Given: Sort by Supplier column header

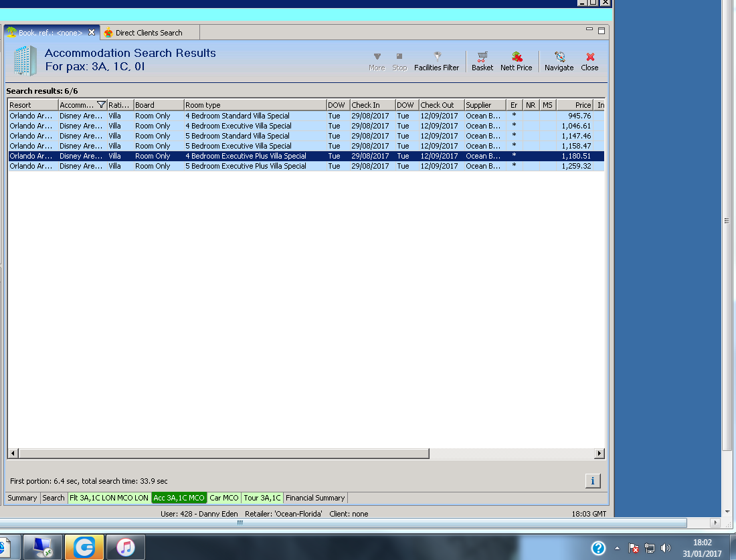Looking at the screenshot, I should [485, 105].
